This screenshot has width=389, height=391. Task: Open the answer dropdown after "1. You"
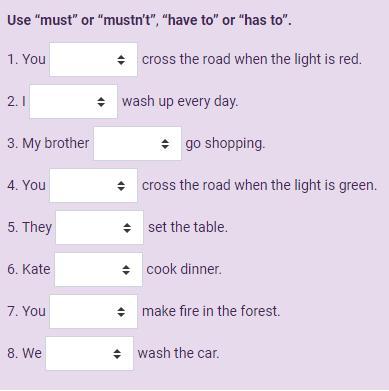[x=93, y=59]
